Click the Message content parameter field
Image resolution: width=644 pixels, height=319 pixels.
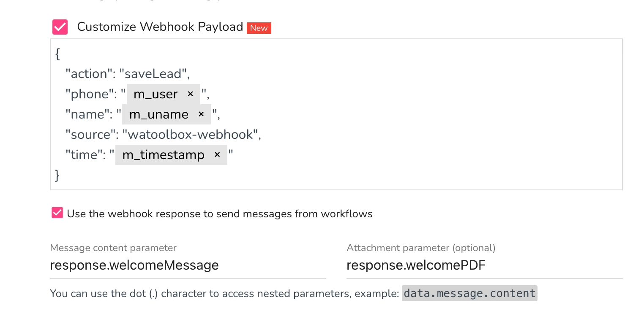tap(188, 265)
